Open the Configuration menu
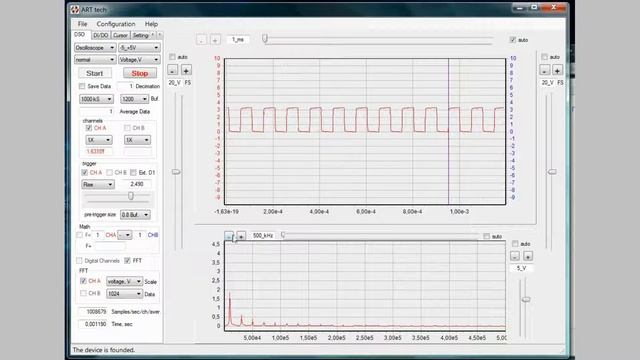Image resolution: width=640 pixels, height=360 pixels. tap(116, 24)
